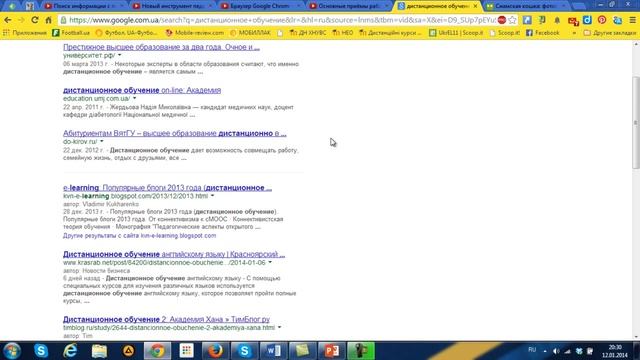640x360 pixels.
Task: Open the clock showing 12.01.2014
Action: click(615, 351)
